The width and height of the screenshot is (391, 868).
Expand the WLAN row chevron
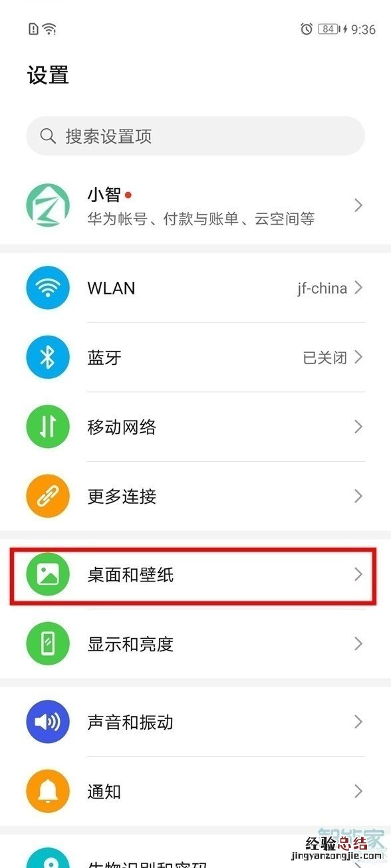pos(358,288)
